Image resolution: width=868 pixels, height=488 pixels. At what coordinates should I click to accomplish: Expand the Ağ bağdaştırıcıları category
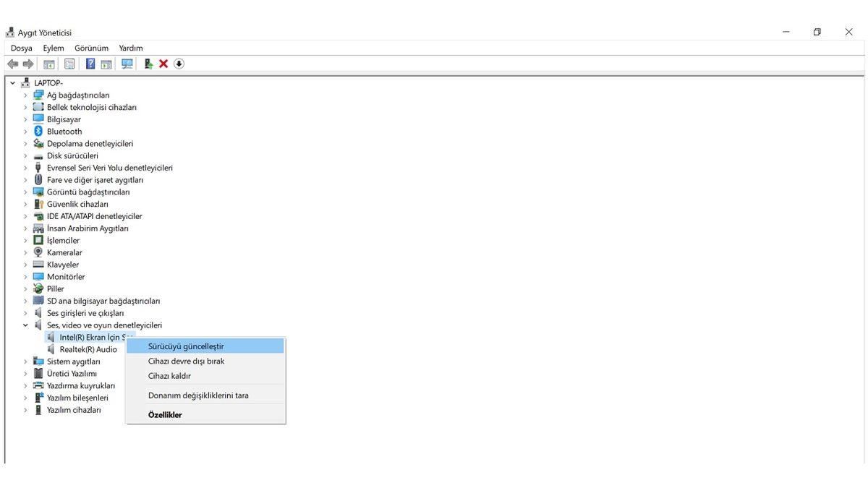click(x=26, y=95)
